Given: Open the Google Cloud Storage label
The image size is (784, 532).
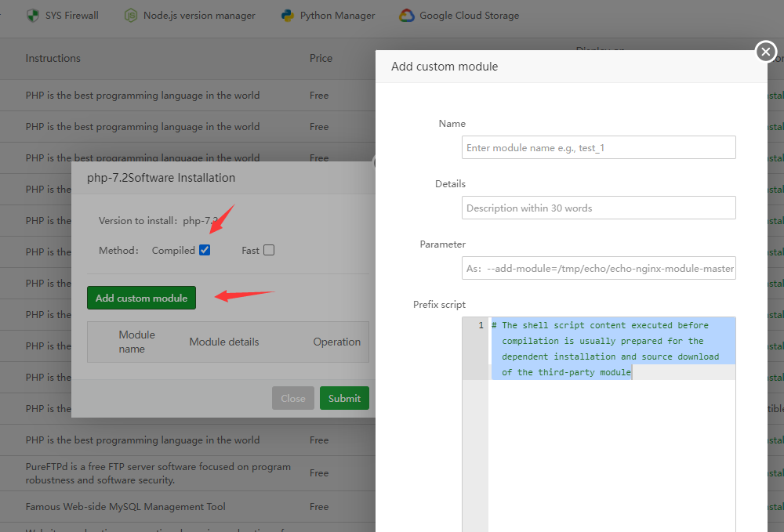Looking at the screenshot, I should [469, 16].
